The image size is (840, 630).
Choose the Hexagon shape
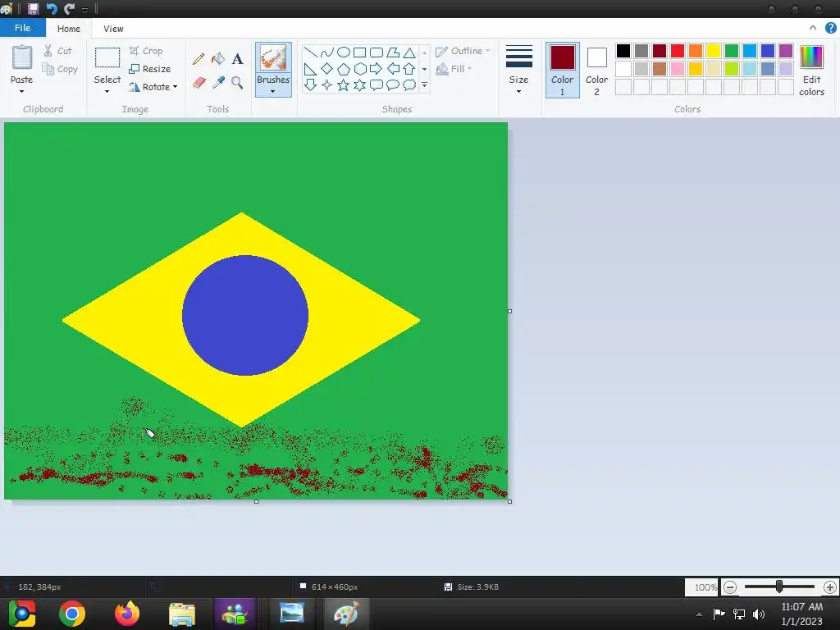tap(360, 69)
